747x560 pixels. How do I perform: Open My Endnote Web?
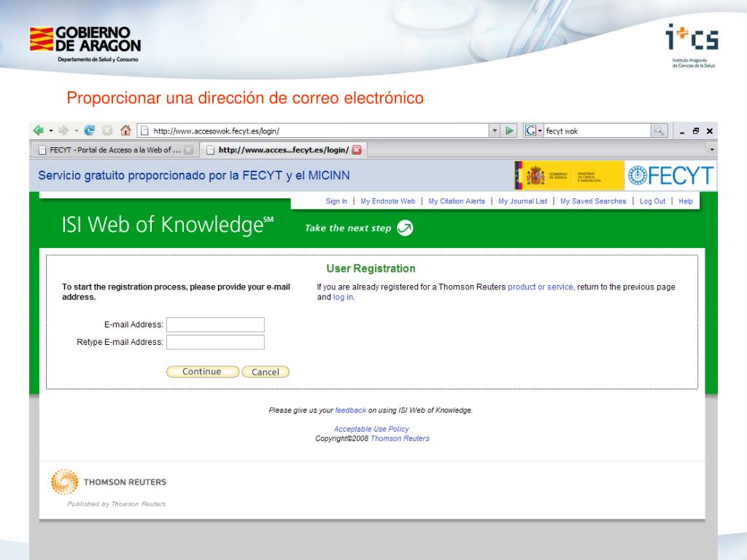click(x=388, y=201)
